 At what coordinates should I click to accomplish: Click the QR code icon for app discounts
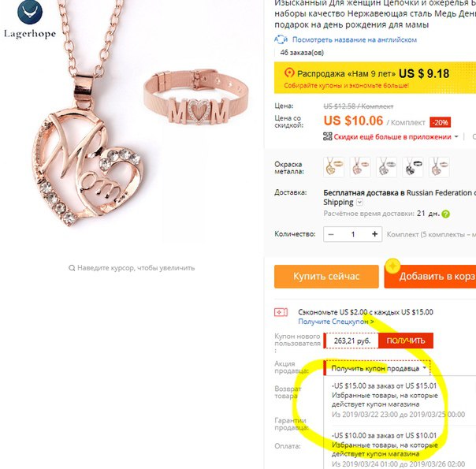(328, 136)
